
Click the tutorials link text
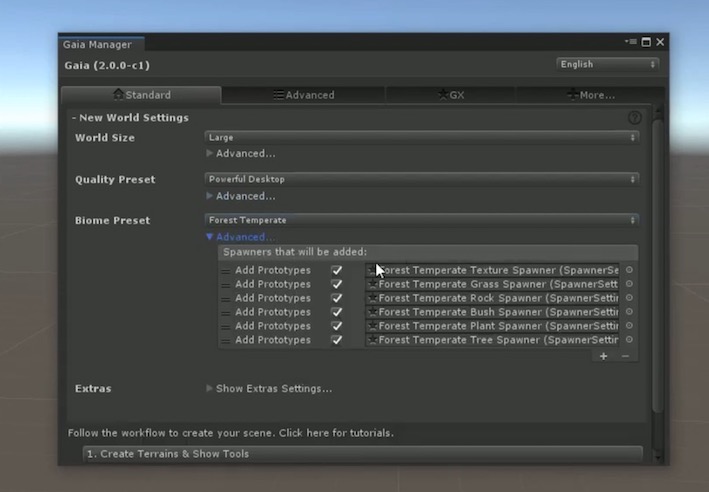[x=336, y=433]
